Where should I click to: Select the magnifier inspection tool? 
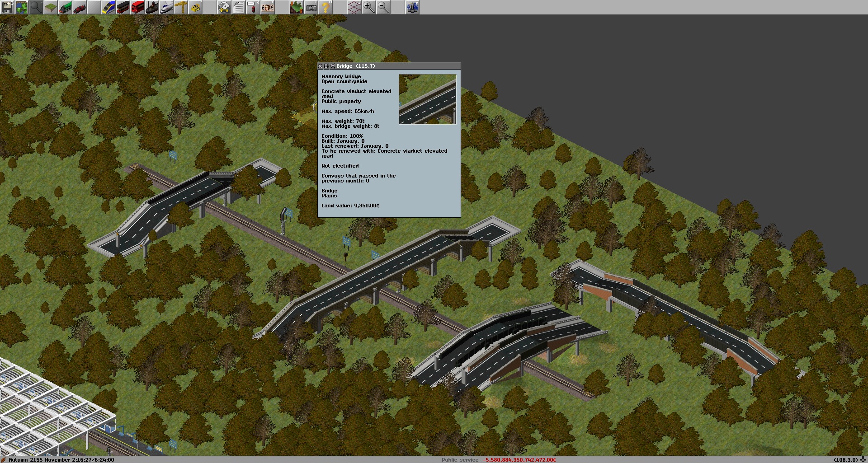36,7
